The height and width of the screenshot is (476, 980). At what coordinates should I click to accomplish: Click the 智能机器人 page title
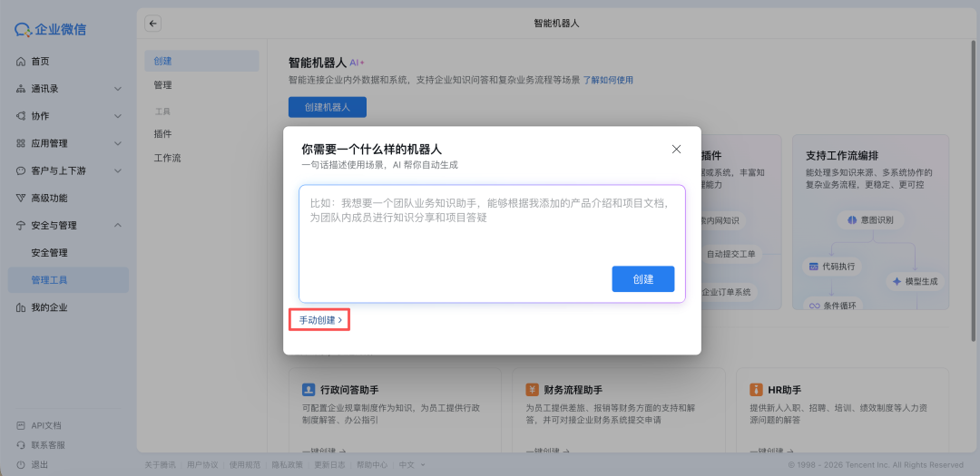click(557, 24)
